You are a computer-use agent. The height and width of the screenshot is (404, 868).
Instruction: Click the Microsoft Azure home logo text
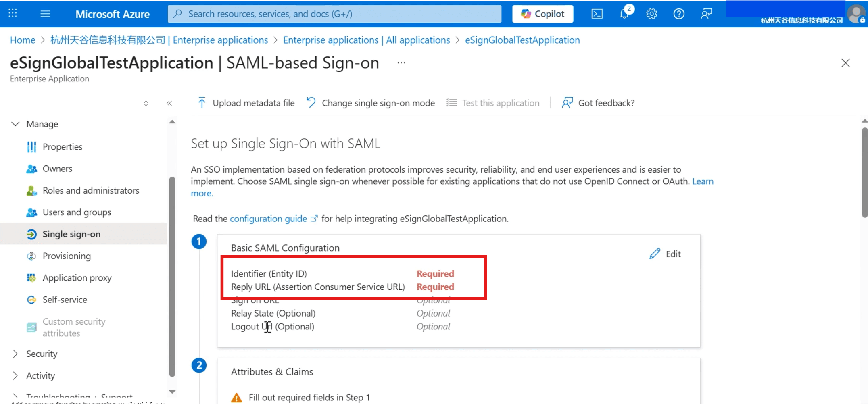(113, 14)
